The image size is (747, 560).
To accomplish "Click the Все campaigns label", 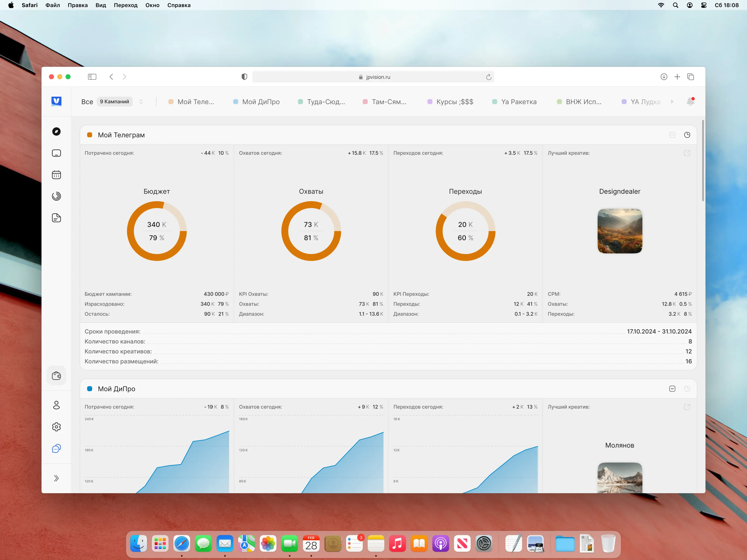I will (87, 101).
